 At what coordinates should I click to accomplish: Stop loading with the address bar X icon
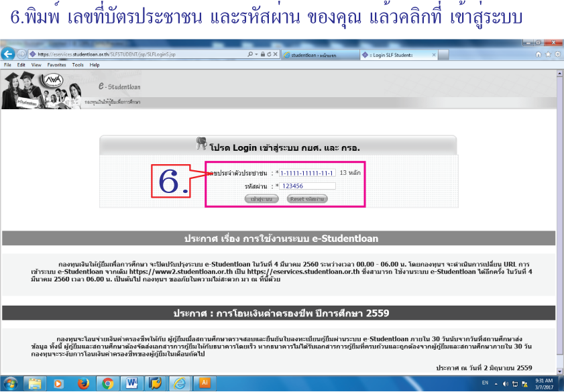275,54
